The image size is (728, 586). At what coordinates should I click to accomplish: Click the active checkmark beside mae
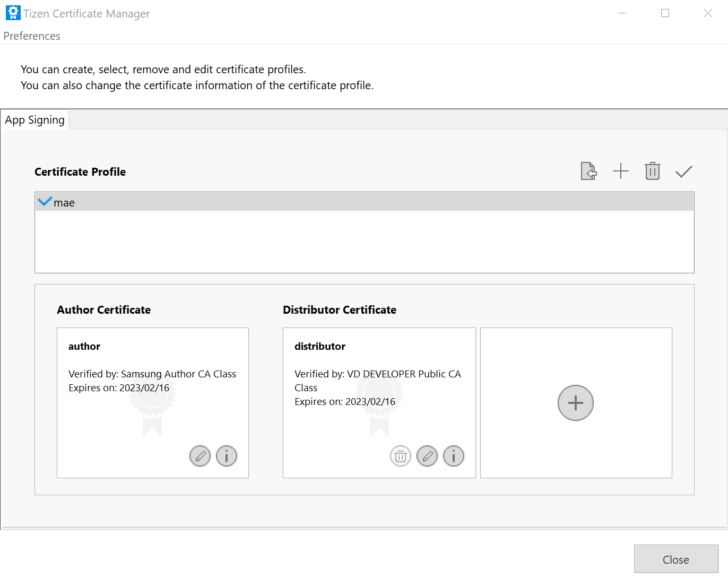(x=45, y=201)
